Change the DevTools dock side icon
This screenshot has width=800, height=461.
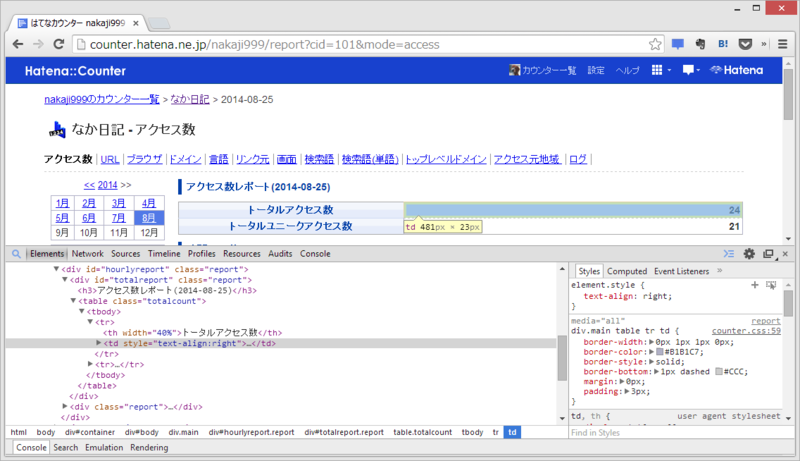click(768, 253)
